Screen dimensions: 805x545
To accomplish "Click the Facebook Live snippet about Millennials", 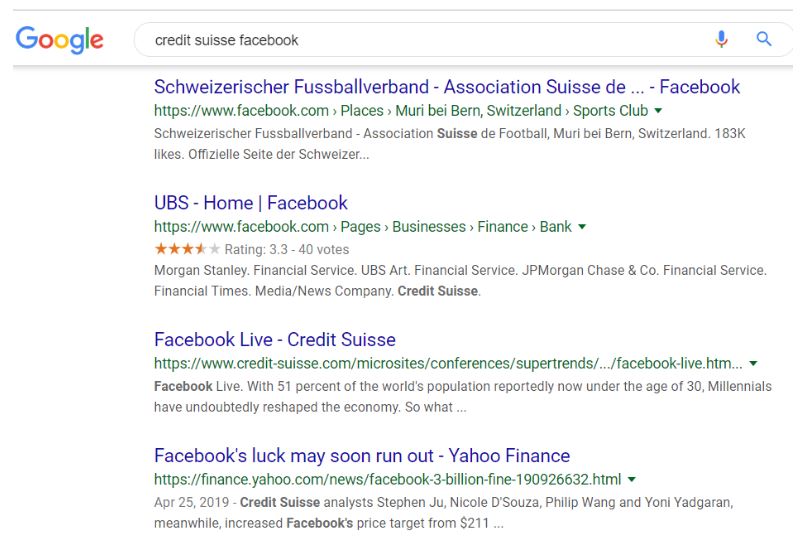I will point(463,397).
